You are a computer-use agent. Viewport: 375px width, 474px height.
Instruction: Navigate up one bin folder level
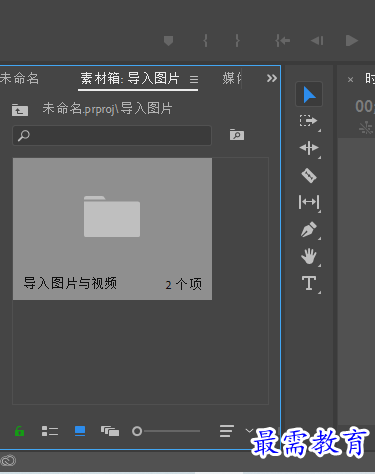(x=20, y=110)
